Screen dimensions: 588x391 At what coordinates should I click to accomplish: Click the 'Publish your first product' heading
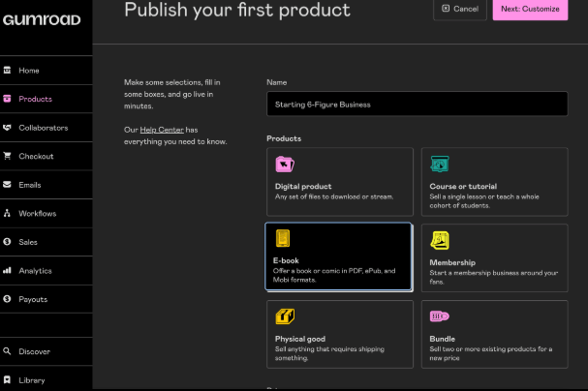237,10
